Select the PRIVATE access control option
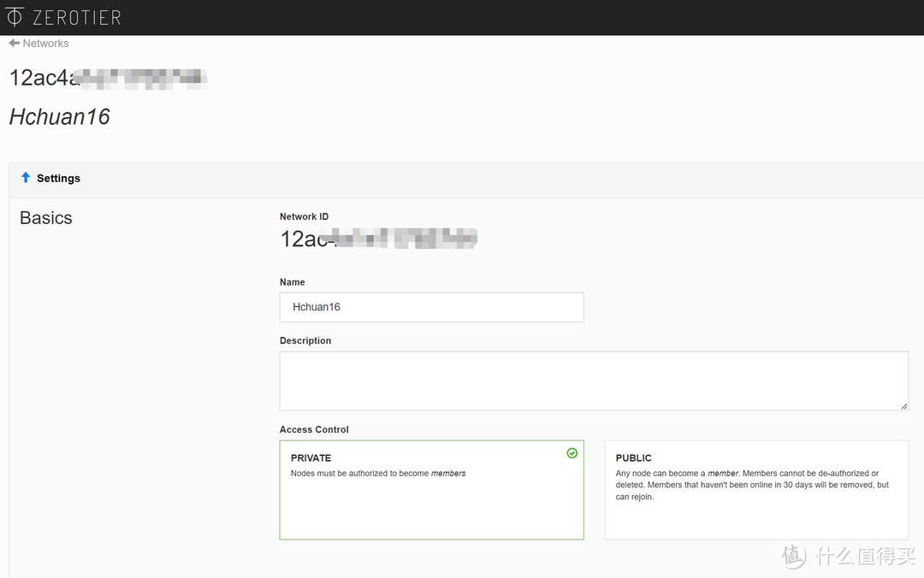924x578 pixels. click(x=431, y=490)
